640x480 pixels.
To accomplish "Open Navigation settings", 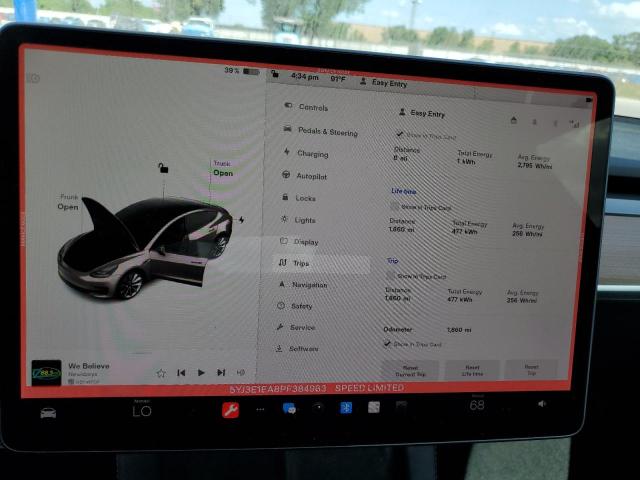I will point(303,284).
